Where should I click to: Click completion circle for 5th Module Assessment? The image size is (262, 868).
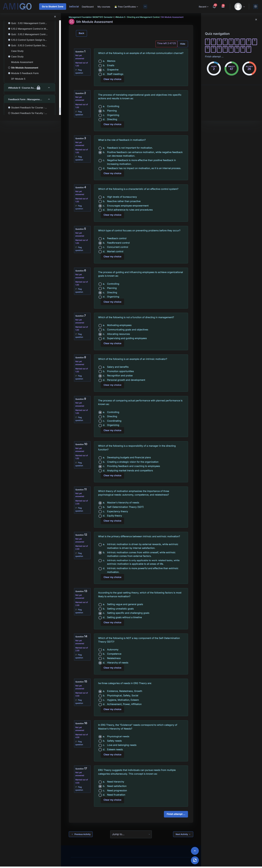click(x=9, y=68)
